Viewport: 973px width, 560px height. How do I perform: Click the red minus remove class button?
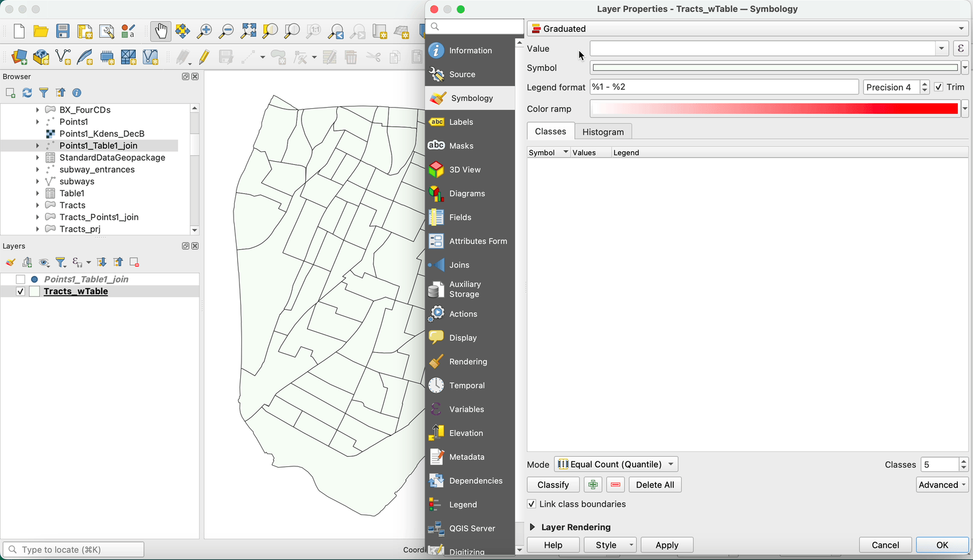(615, 485)
